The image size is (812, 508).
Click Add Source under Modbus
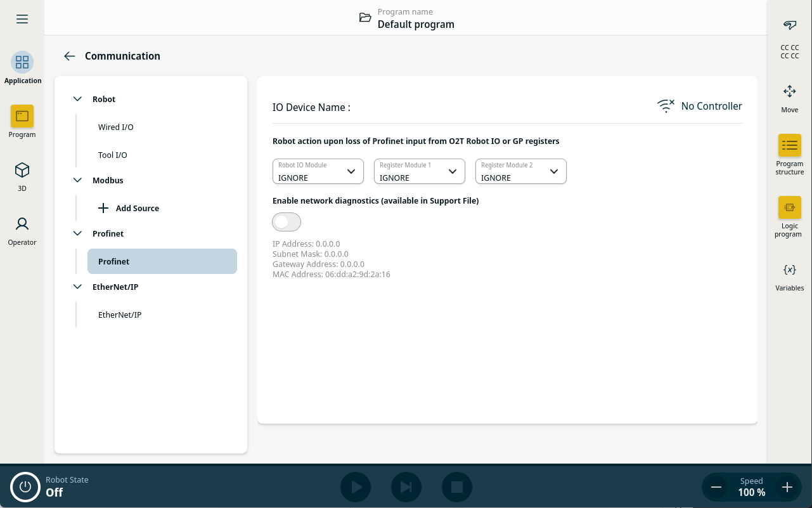tap(129, 208)
